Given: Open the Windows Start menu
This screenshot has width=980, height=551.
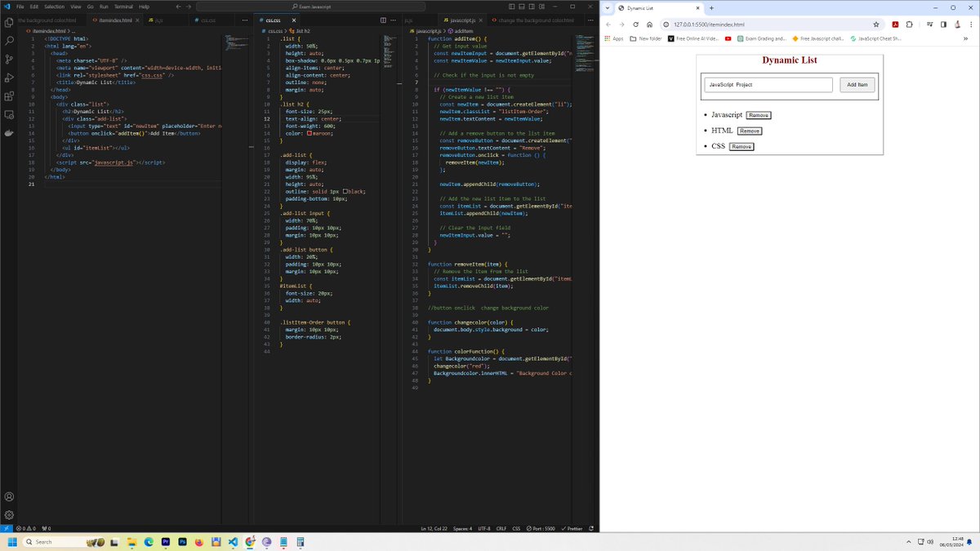Looking at the screenshot, I should coord(13,541).
